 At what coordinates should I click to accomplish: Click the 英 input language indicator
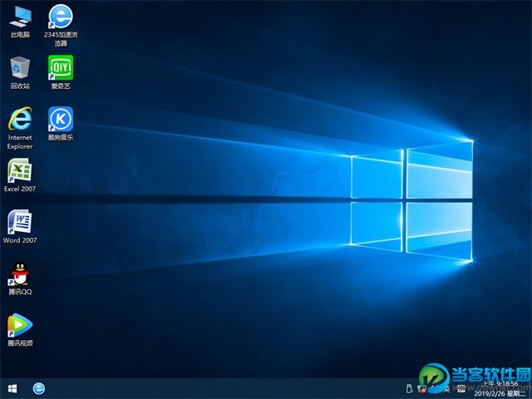tap(447, 388)
